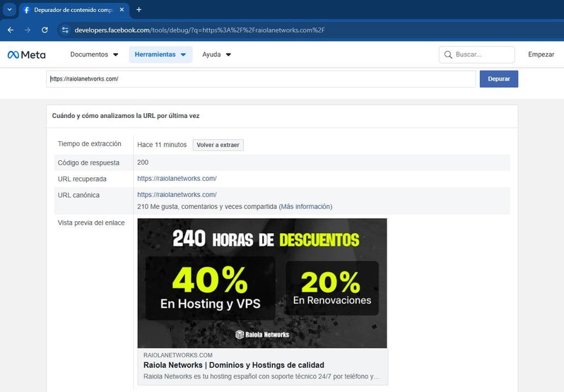
Task: Focus the URL input with raiolanetworks.com
Action: (261, 79)
